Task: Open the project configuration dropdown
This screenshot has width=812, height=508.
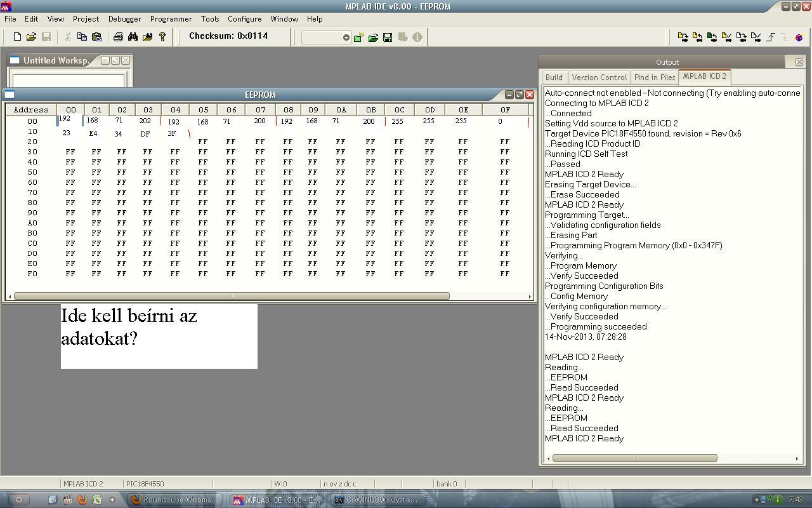Action: point(346,37)
